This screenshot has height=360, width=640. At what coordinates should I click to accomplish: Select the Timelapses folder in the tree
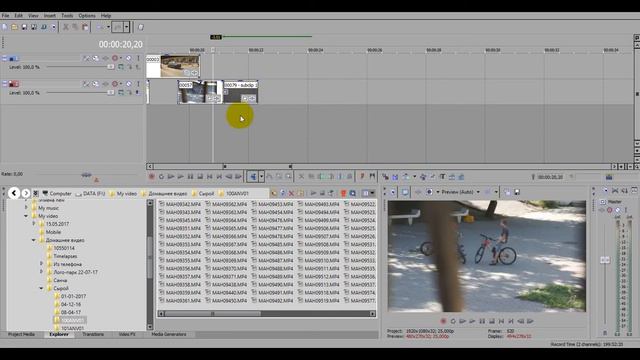coord(65,256)
